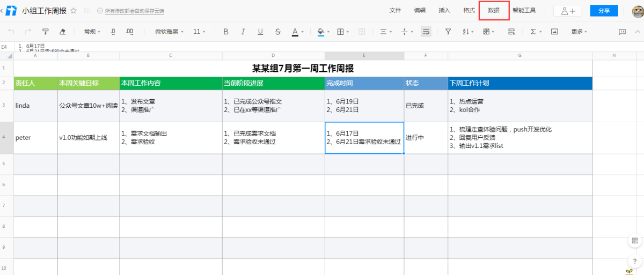Viewport: 644px width, 275px height.
Task: Insert an image using the picture icon
Action: point(554,32)
